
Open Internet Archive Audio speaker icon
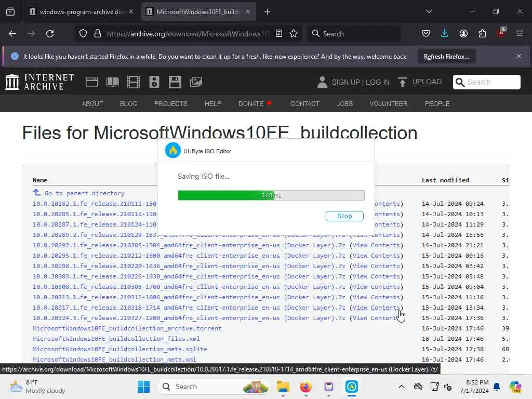tap(154, 82)
